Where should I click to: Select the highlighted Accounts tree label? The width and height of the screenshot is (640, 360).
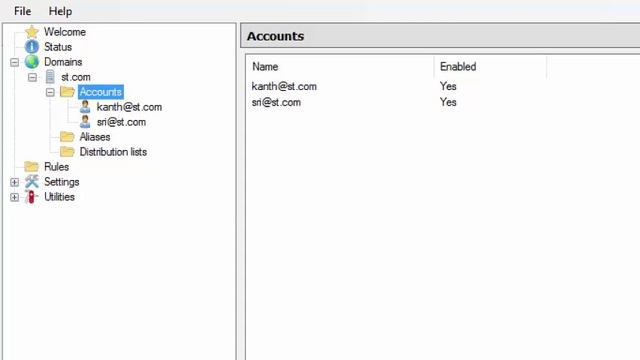101,92
